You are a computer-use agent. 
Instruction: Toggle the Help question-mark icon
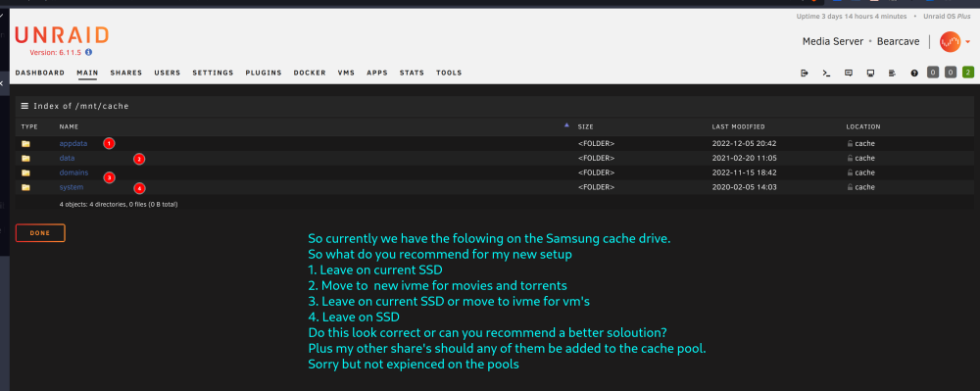tap(914, 73)
